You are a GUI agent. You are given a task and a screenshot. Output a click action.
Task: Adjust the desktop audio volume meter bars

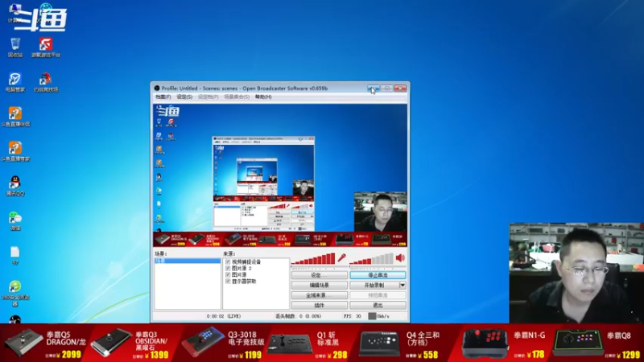pyautogui.click(x=372, y=259)
